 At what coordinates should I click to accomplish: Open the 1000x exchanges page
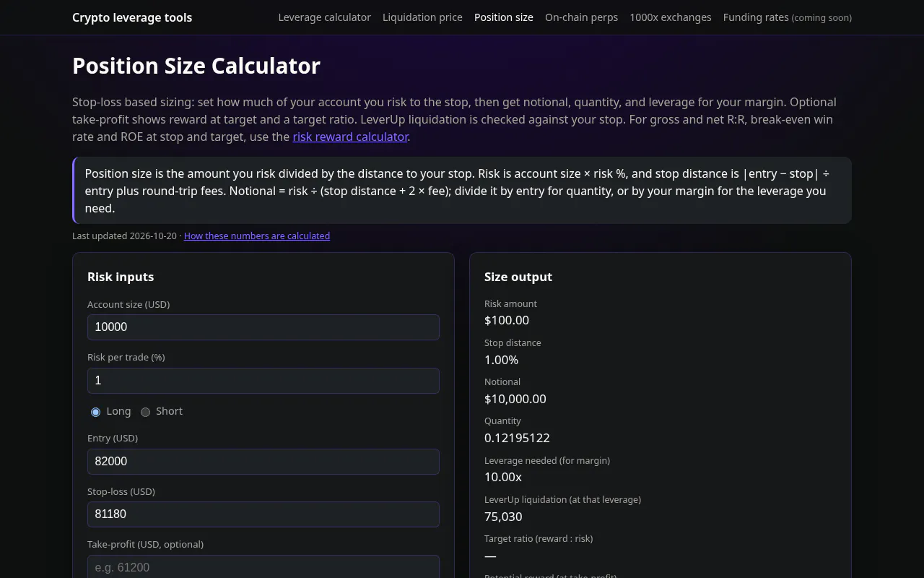click(671, 17)
